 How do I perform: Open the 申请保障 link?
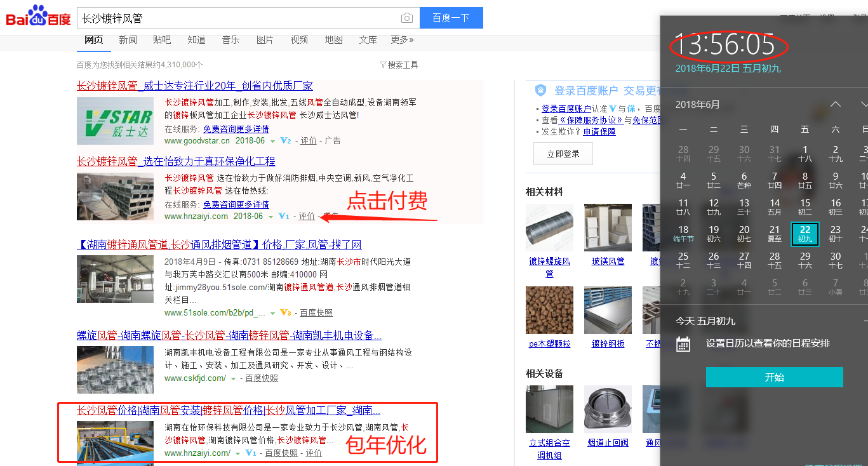coord(599,131)
